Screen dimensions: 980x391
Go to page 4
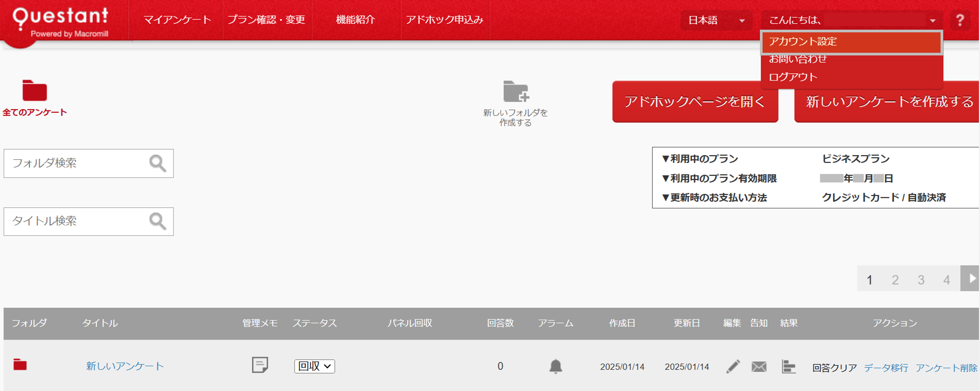(x=947, y=280)
